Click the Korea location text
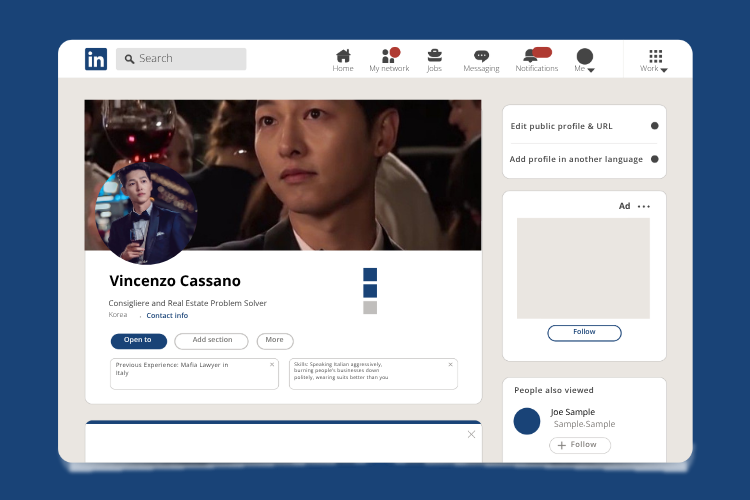Viewport: 750px width, 500px height. point(118,314)
